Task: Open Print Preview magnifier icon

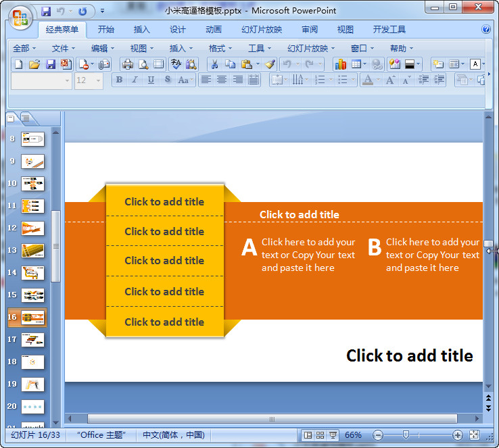Action: point(143,65)
